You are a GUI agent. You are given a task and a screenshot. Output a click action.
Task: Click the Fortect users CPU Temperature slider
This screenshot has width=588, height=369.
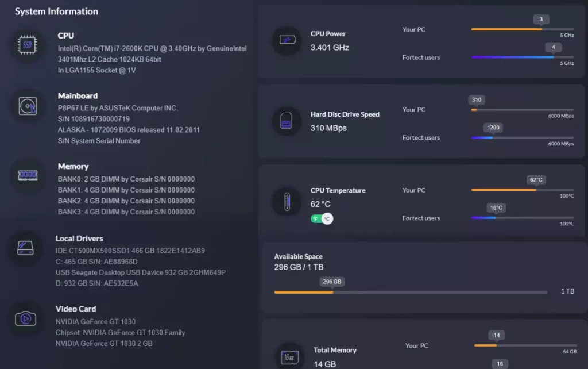coord(523,218)
